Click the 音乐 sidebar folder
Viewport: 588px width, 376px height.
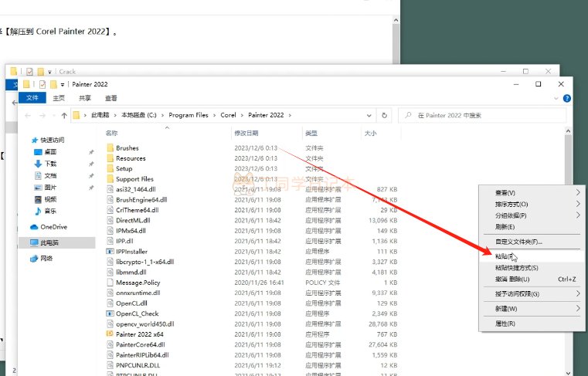(50, 211)
